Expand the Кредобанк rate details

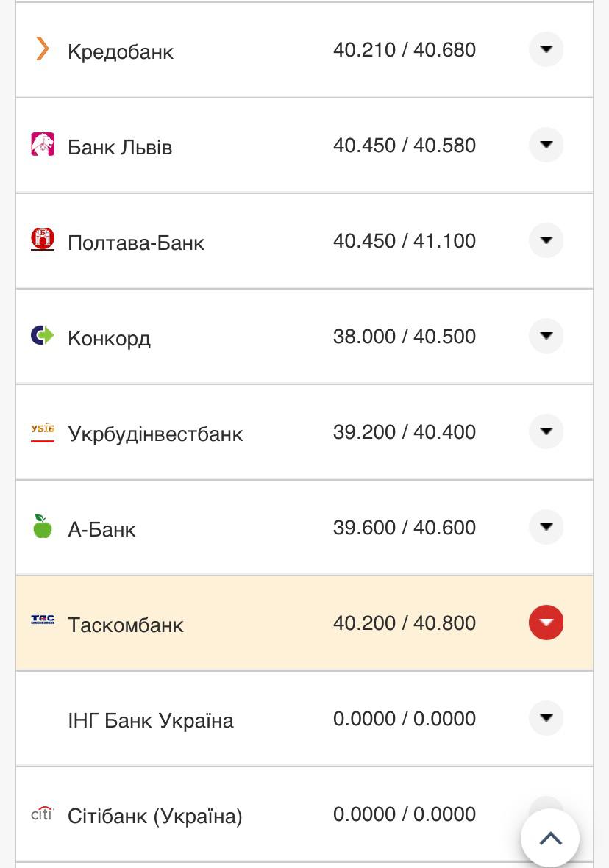(546, 49)
